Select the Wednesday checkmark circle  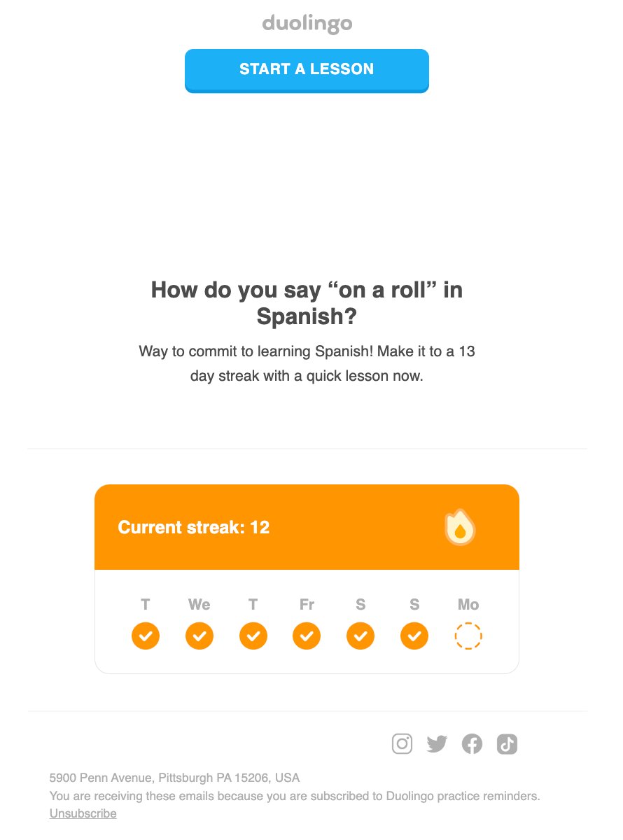199,636
